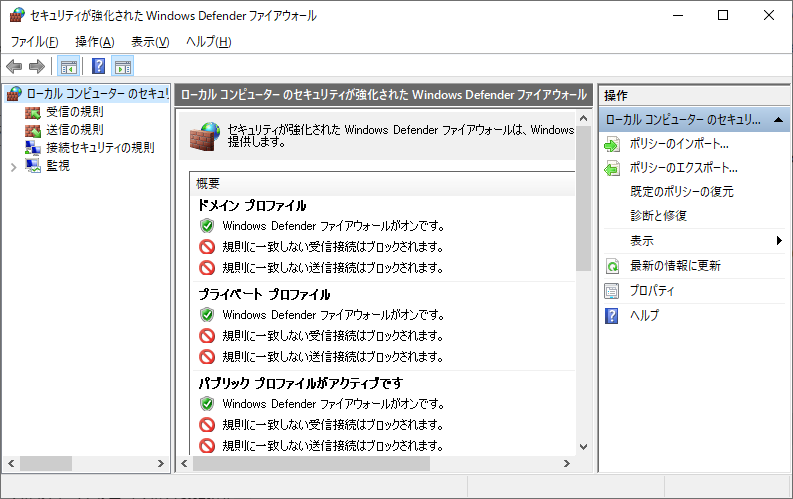This screenshot has height=499, width=793.
Task: Click the green shield under ドメイン プロファイル
Action: coord(207,225)
